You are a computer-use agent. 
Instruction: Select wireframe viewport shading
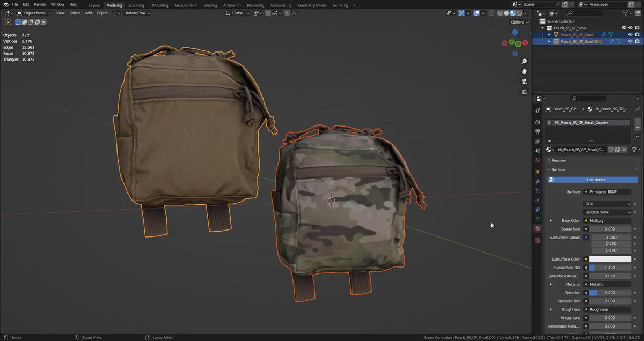click(500, 13)
